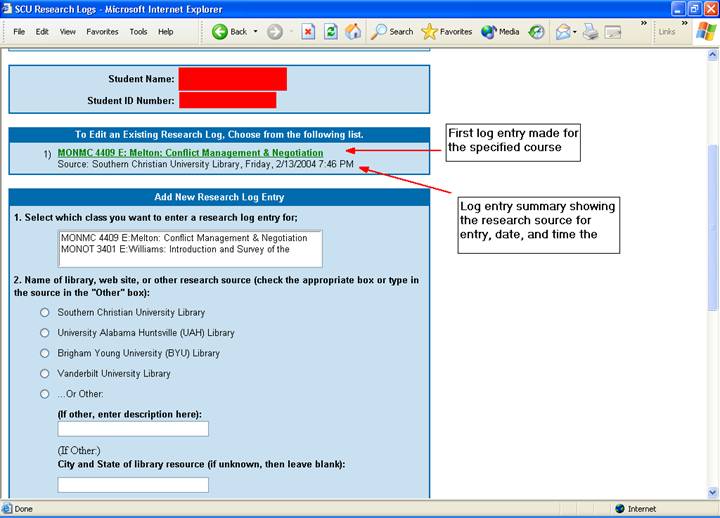The height and width of the screenshot is (518, 720).
Task: Click the Print toolbar icon
Action: click(x=591, y=31)
